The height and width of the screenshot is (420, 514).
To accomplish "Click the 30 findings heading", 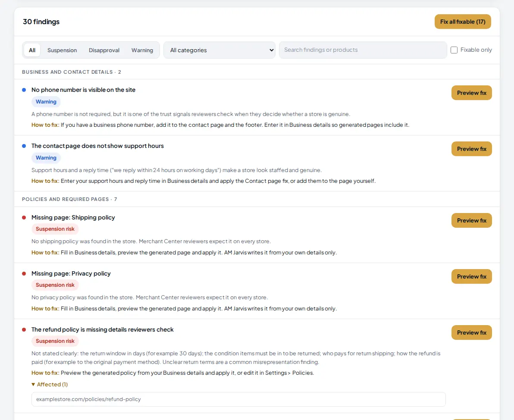I will coord(41,22).
